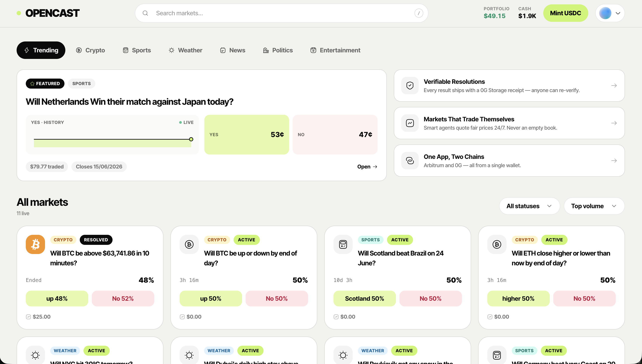The height and width of the screenshot is (364, 642).
Task: Click the OPENCAST logo
Action: tap(48, 13)
